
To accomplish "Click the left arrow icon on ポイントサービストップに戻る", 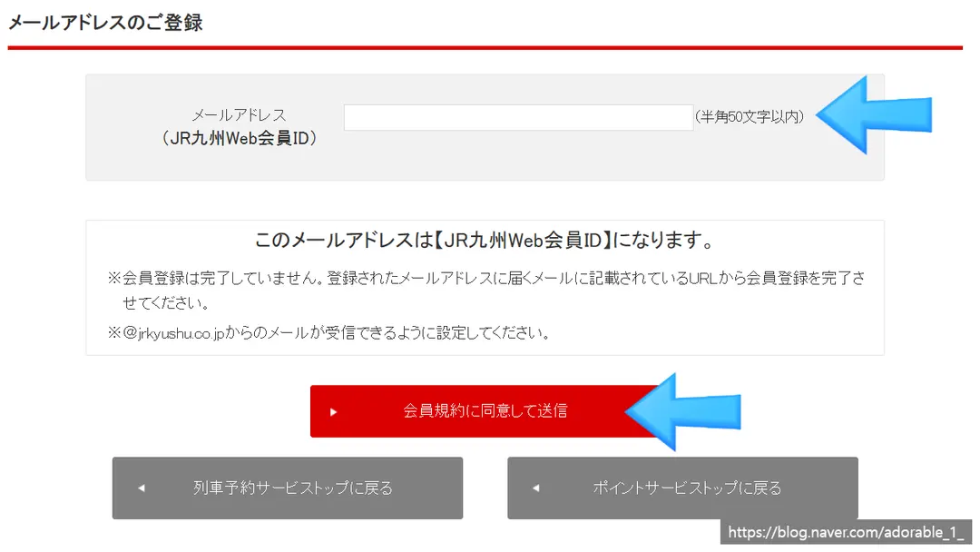I will [535, 488].
